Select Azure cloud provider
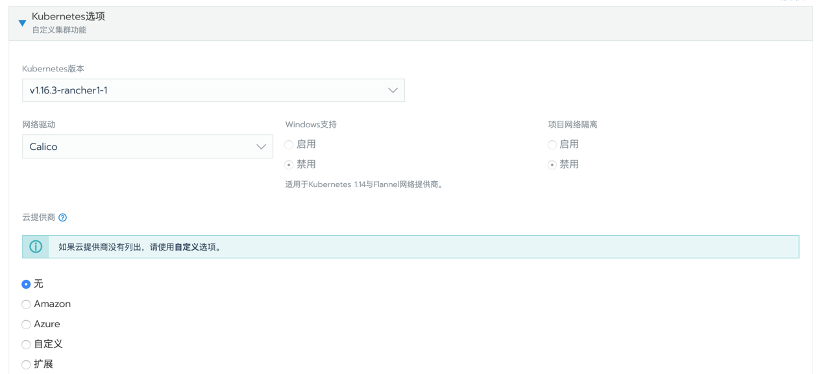The image size is (830, 374). (x=26, y=324)
